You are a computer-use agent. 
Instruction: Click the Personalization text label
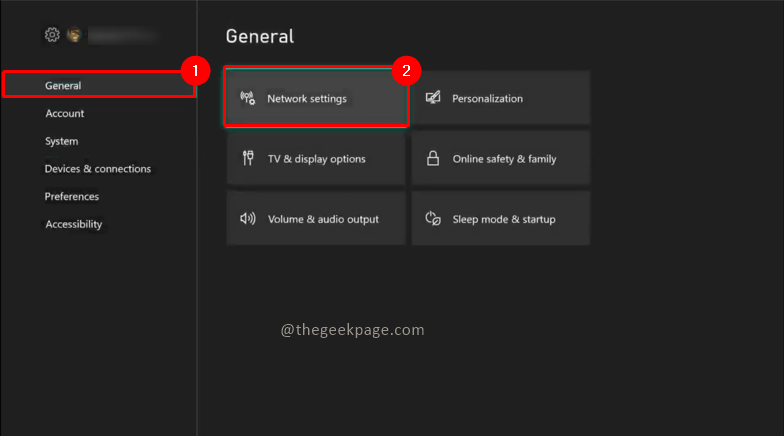(487, 98)
